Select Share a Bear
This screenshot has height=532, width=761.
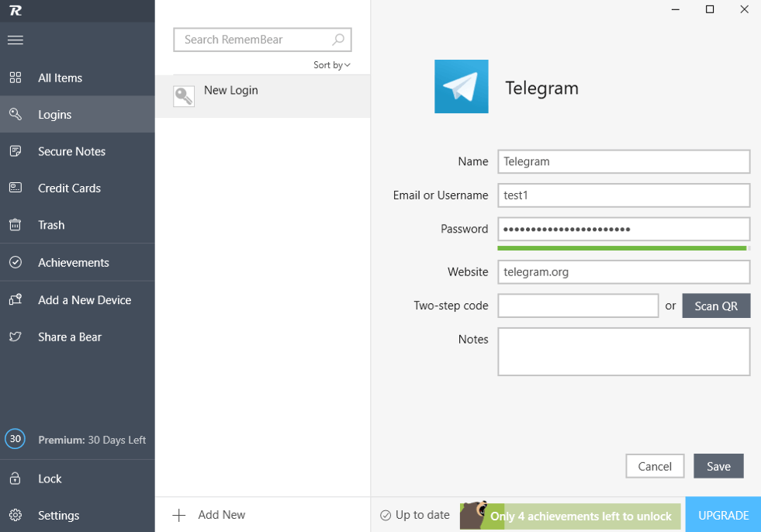(77, 337)
